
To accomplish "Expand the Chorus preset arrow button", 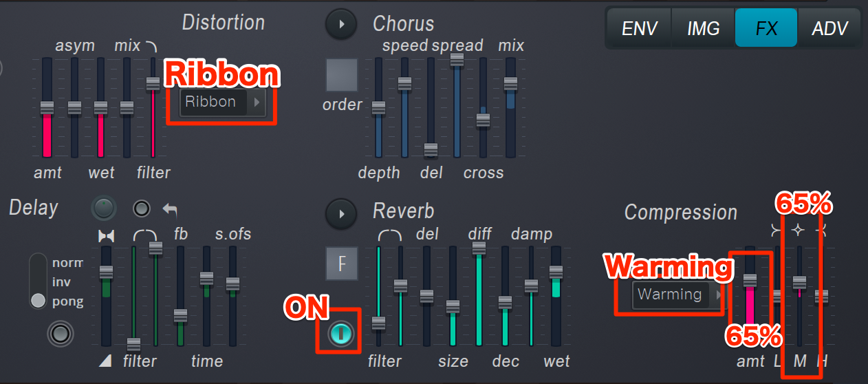I will point(341,24).
